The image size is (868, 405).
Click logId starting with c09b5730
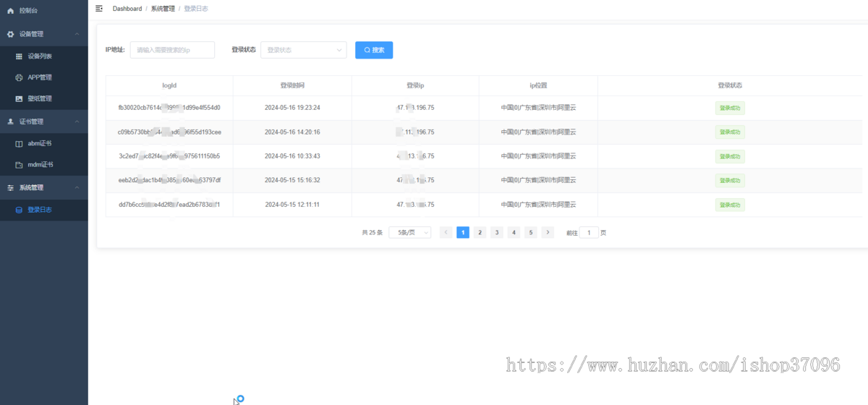tap(169, 132)
